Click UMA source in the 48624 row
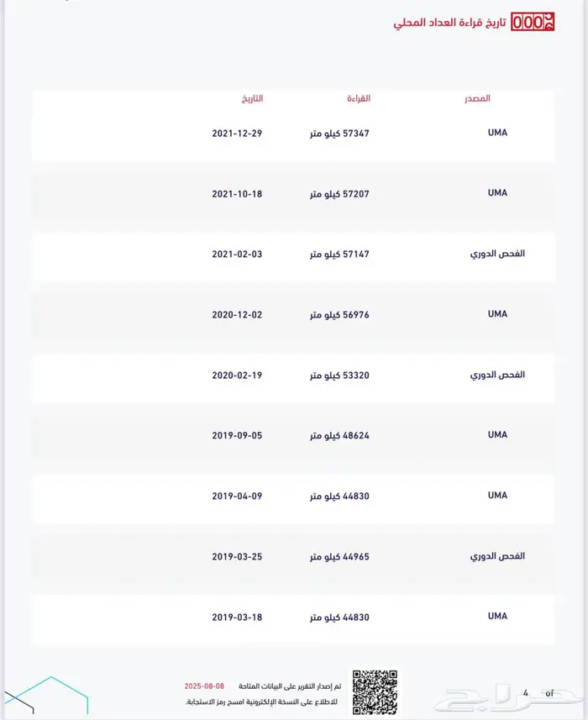 [497, 435]
